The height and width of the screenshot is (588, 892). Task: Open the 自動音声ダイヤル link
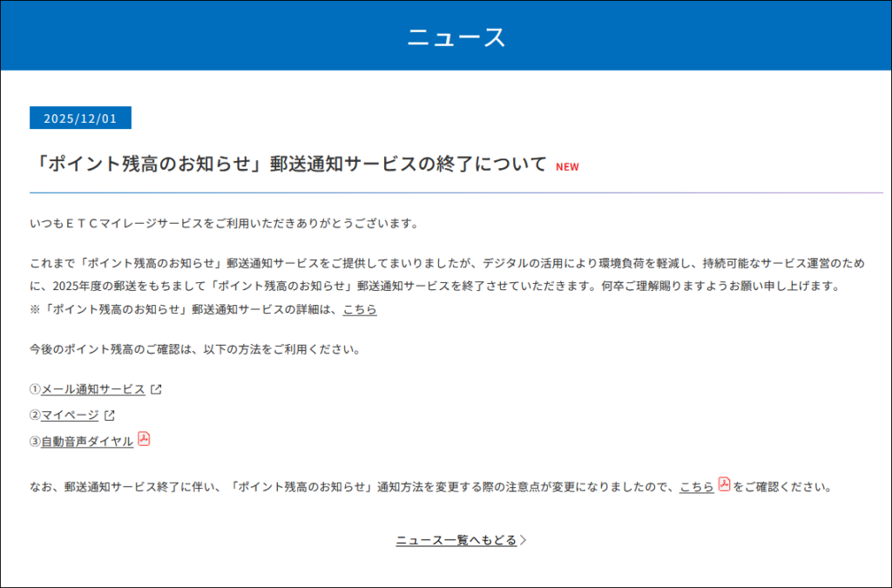(x=87, y=442)
